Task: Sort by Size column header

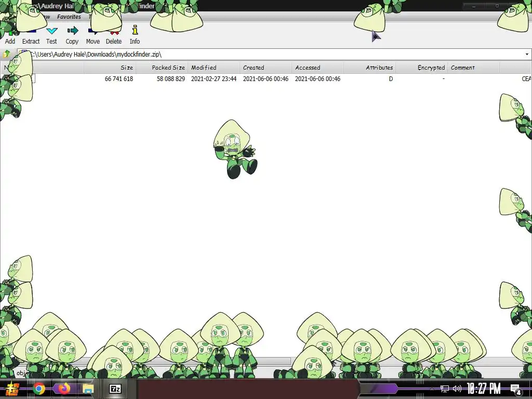Action: click(110, 68)
